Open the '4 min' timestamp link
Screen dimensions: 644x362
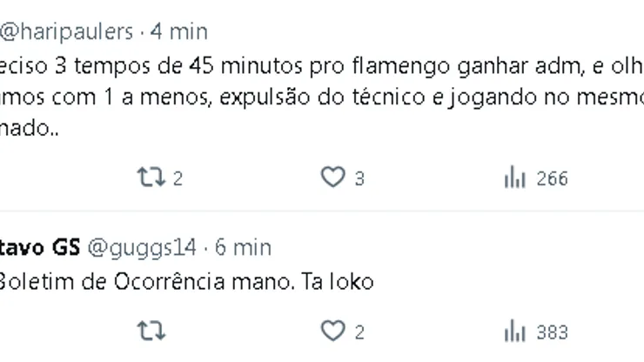coord(179,32)
